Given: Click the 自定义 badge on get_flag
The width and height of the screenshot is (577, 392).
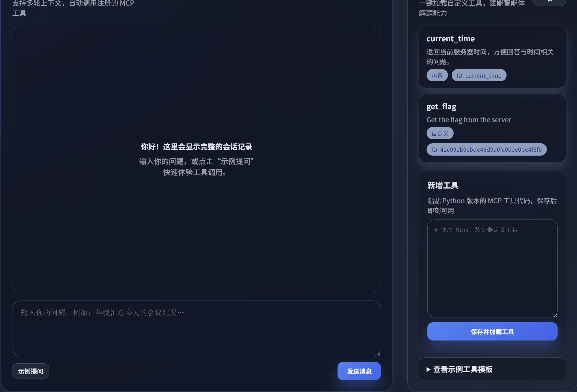Looking at the screenshot, I should coord(440,133).
